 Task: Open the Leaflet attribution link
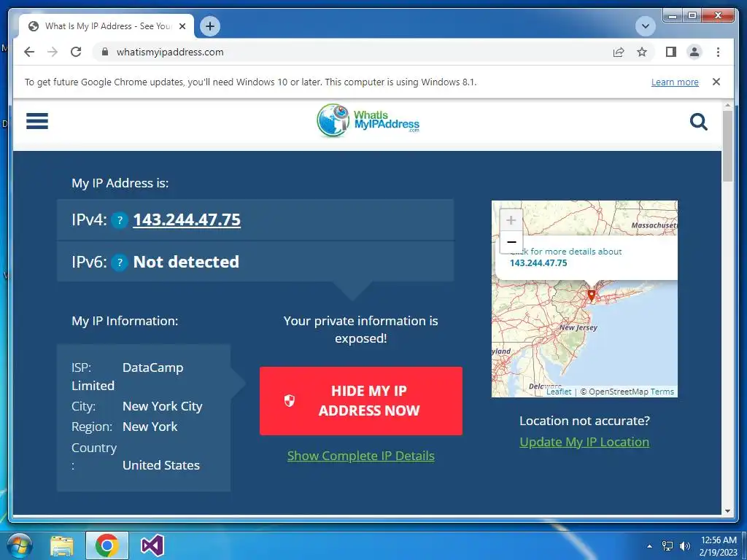pos(559,392)
